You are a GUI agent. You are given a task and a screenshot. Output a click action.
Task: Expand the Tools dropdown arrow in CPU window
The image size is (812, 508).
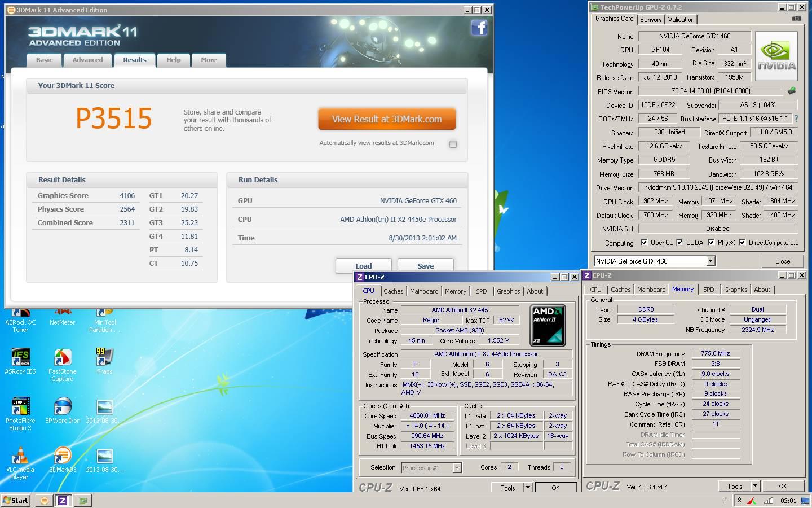click(x=528, y=487)
